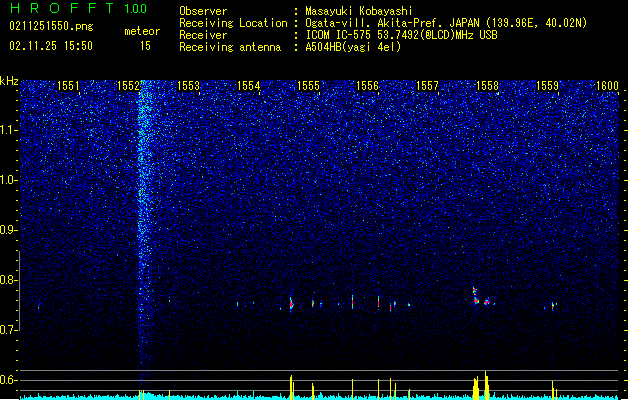
Task: Click the 0.6 kHz axis label
Action: (9, 380)
